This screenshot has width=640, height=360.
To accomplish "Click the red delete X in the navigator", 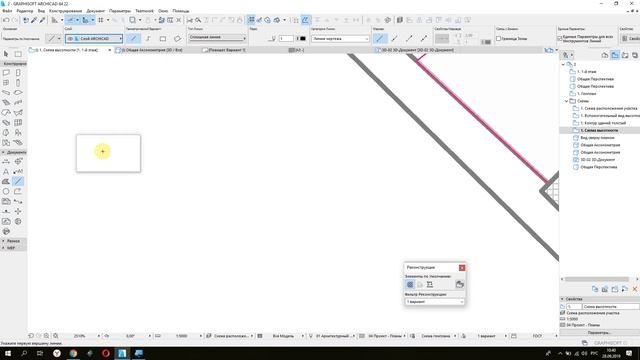I will click(635, 289).
